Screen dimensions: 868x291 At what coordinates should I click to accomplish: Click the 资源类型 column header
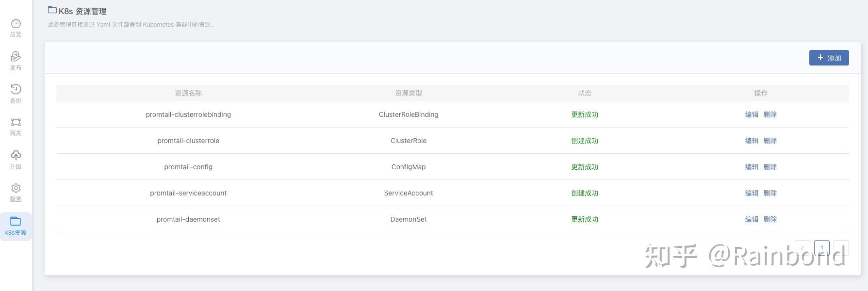tap(409, 93)
